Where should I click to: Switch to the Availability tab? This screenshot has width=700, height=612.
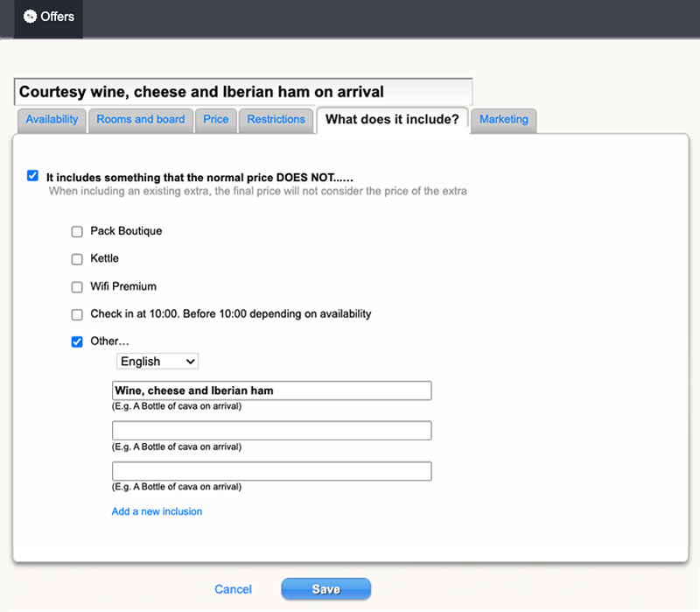52,120
